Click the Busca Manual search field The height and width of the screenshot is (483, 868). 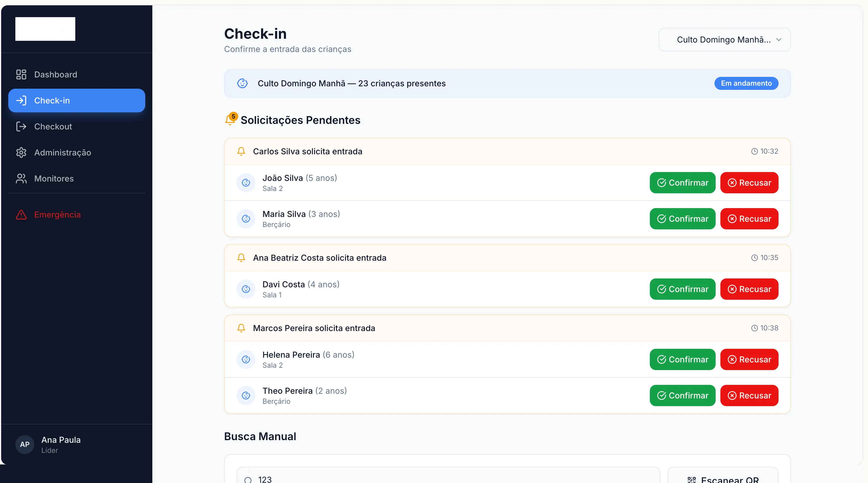click(448, 478)
